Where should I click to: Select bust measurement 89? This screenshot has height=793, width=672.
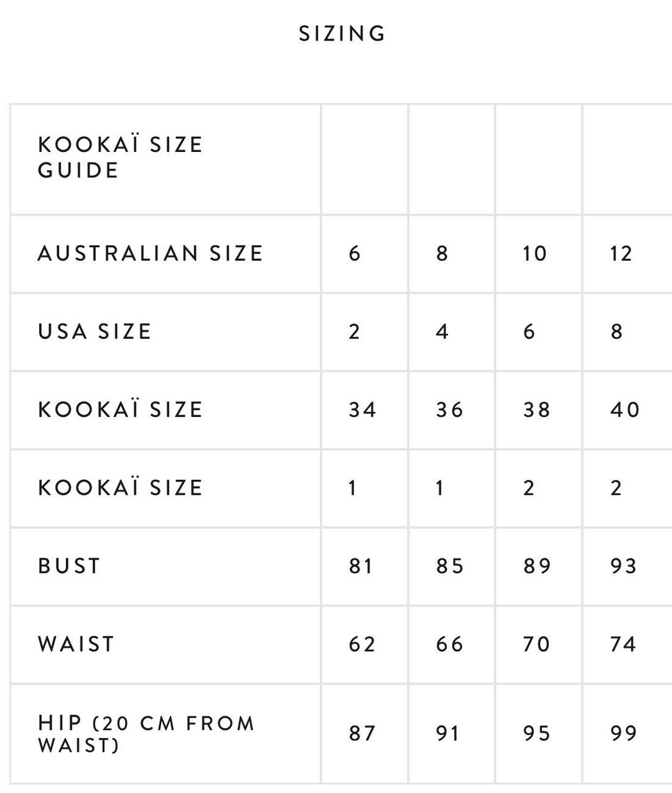coord(536,566)
